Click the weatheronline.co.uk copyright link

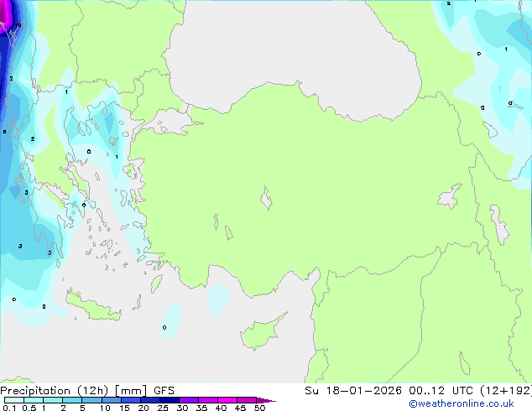point(462,403)
